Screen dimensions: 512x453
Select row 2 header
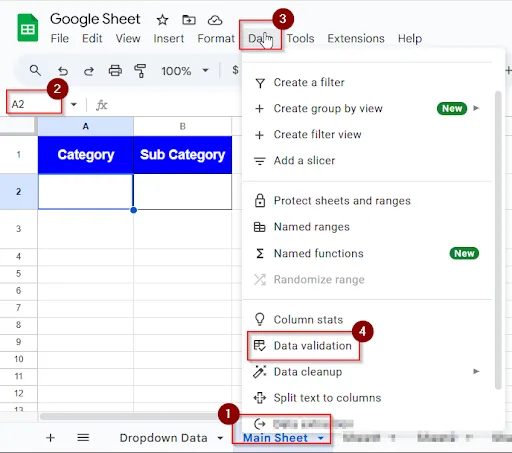[19, 192]
